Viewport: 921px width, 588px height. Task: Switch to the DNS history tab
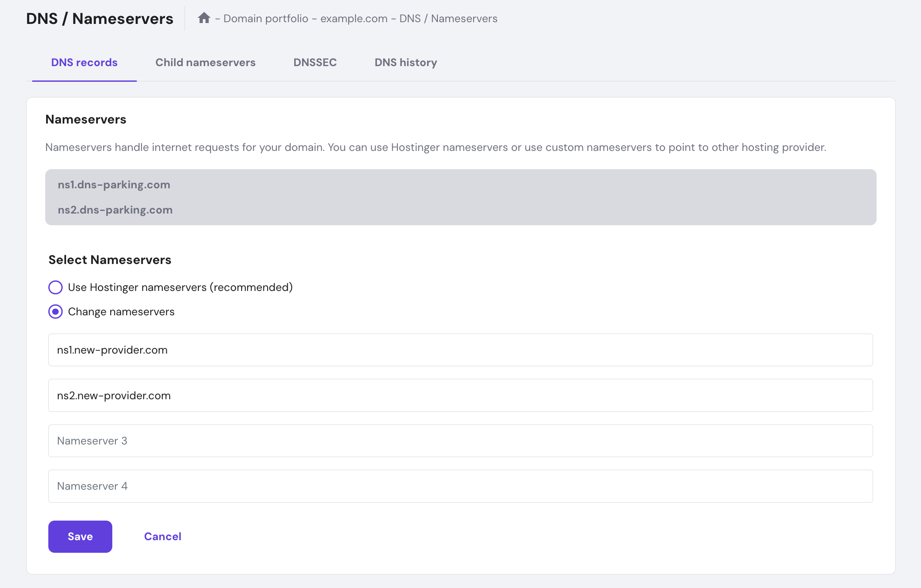click(x=406, y=62)
